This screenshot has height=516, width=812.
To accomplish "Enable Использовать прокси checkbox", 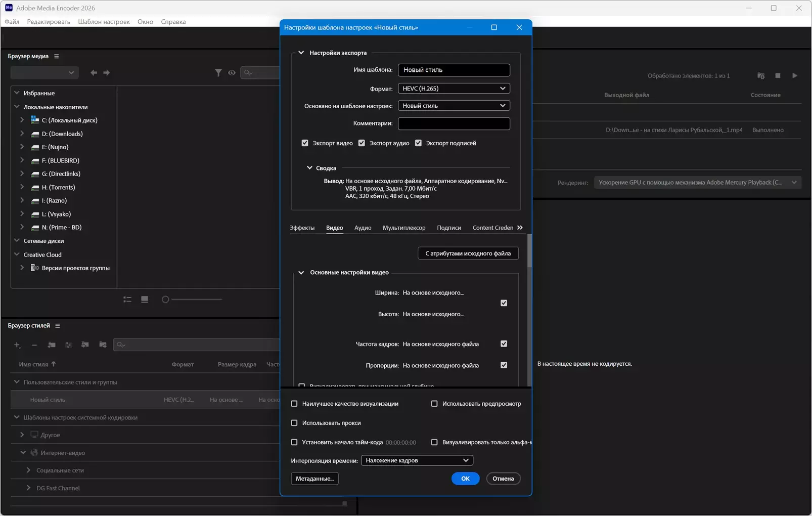I will [294, 423].
